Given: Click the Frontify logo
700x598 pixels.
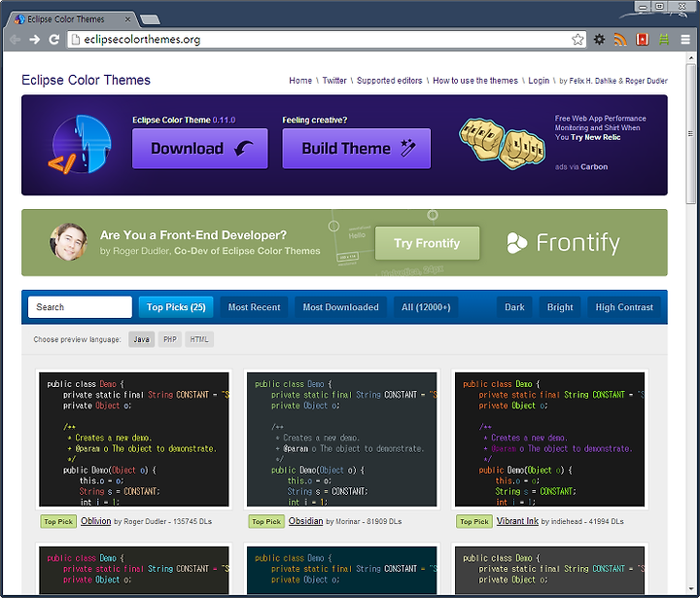Looking at the screenshot, I should coord(563,242).
